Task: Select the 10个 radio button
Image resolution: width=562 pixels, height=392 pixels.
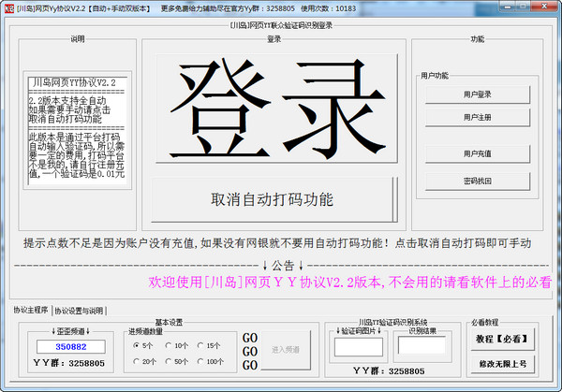Action: [169, 345]
